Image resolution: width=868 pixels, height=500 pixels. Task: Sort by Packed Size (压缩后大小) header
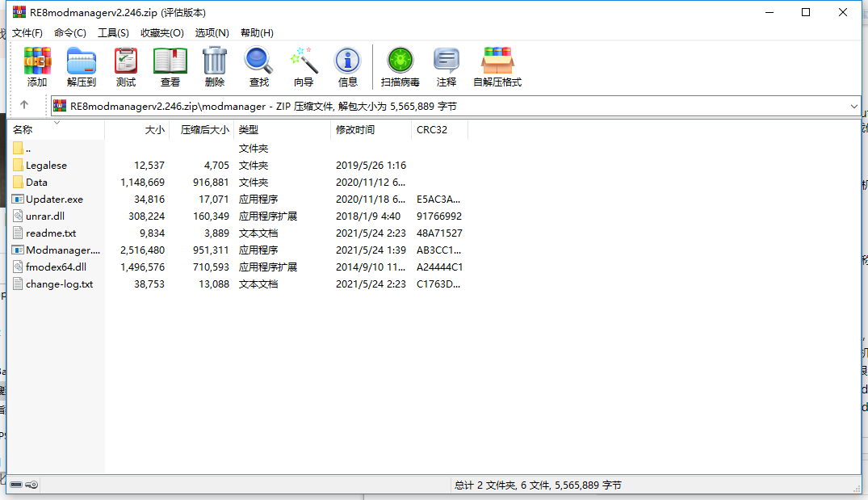click(202, 129)
